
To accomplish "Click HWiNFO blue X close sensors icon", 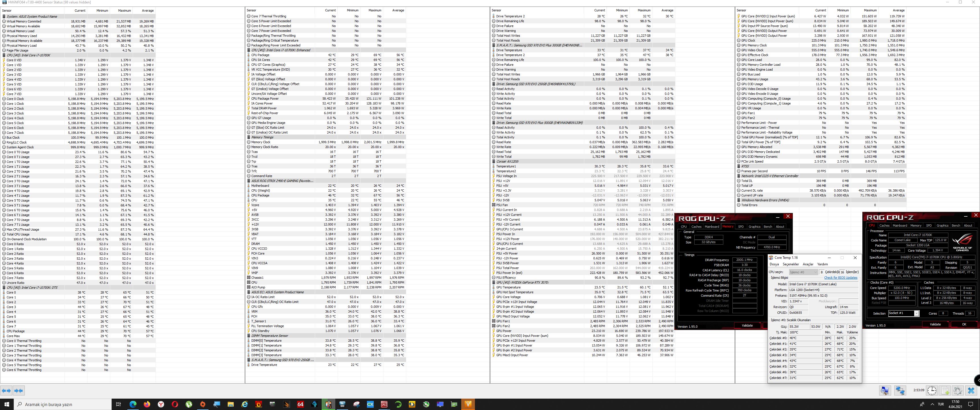I will pos(971,391).
